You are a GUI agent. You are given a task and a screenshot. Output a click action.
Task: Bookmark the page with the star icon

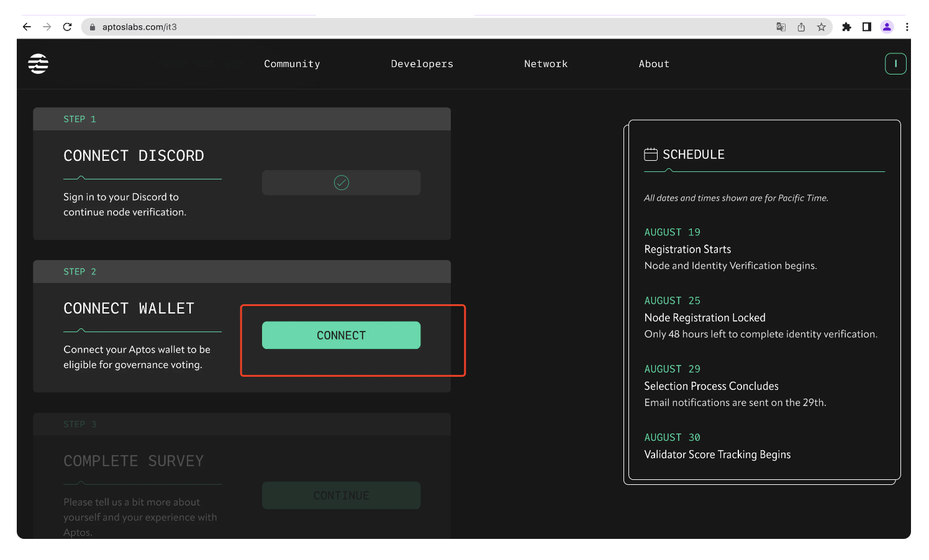822,27
